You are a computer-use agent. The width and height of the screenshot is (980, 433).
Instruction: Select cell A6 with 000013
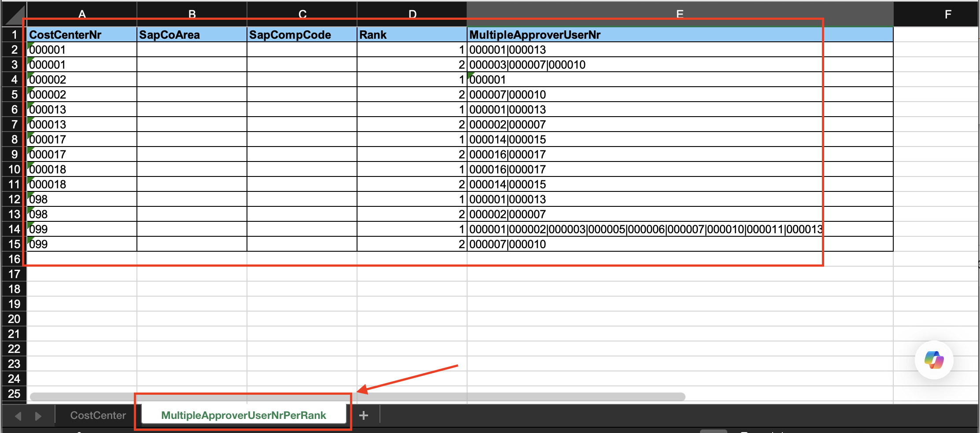[82, 110]
